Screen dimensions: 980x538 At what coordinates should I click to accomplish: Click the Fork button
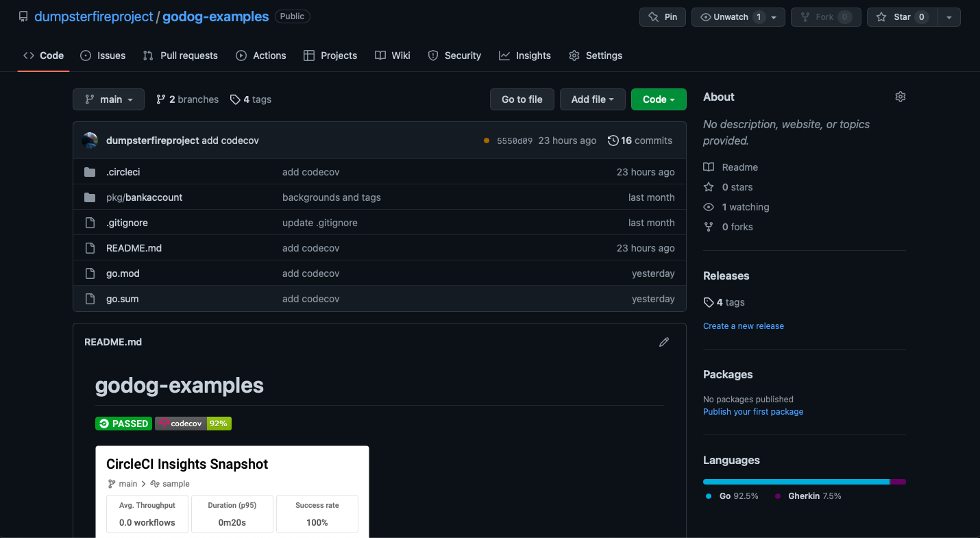(x=826, y=17)
